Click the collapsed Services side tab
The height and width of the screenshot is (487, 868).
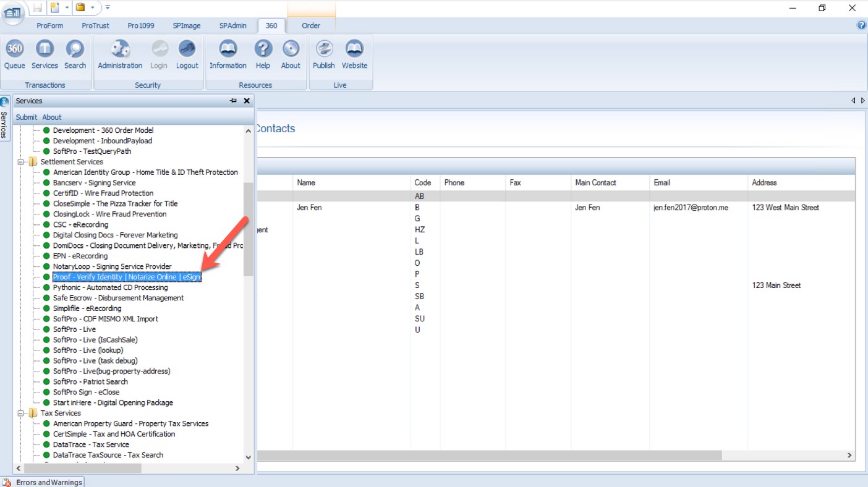pyautogui.click(x=5, y=119)
